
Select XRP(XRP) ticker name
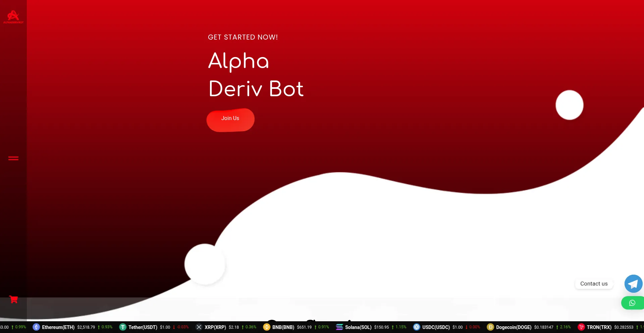pos(215,327)
